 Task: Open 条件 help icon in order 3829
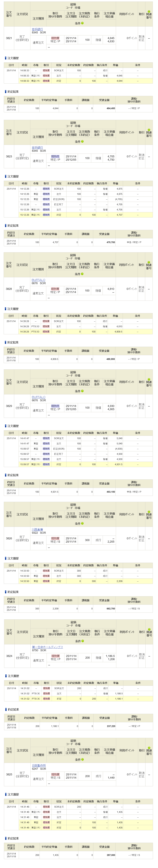pyautogui.click(x=82, y=391)
